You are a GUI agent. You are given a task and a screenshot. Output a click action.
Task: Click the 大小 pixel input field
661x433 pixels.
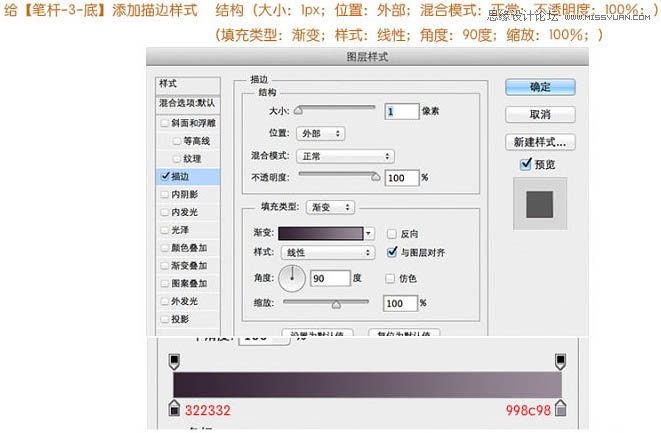pos(402,111)
